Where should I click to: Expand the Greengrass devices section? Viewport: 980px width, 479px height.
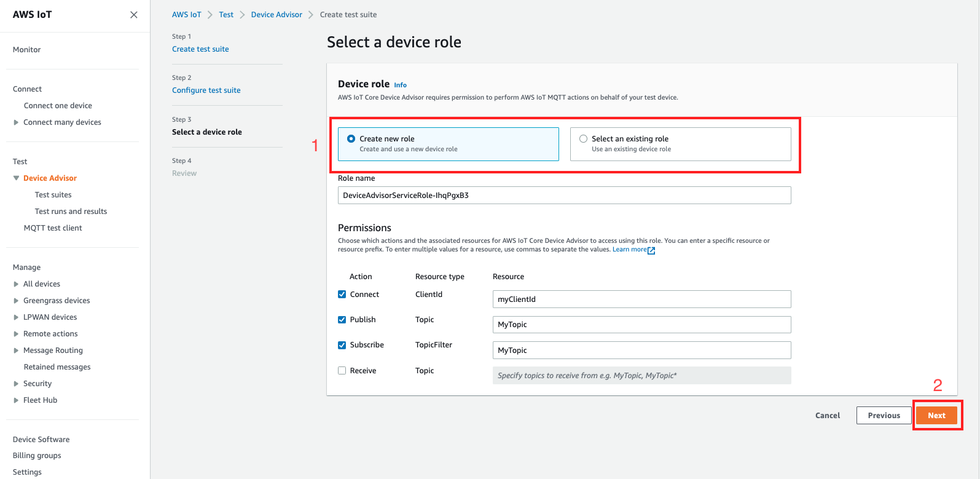16,301
